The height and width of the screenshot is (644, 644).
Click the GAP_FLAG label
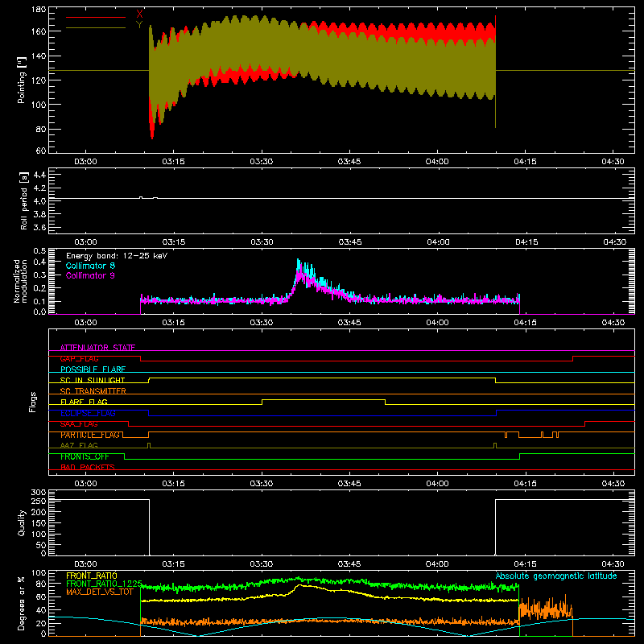pyautogui.click(x=79, y=358)
